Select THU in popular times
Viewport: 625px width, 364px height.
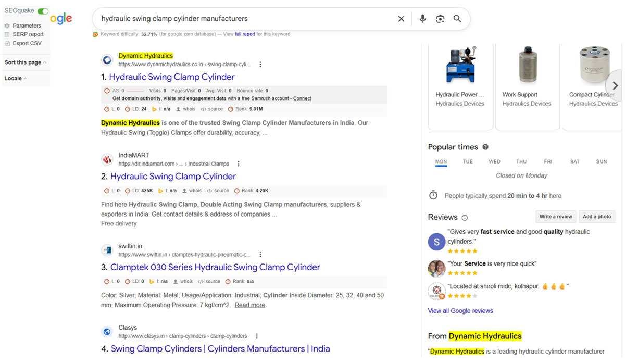point(521,162)
